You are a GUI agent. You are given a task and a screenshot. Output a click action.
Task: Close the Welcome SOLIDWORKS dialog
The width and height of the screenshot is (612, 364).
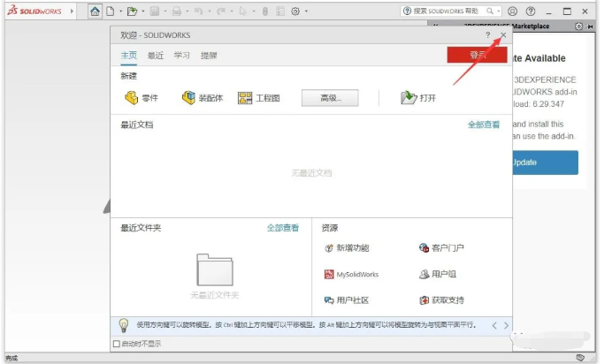[x=503, y=34]
